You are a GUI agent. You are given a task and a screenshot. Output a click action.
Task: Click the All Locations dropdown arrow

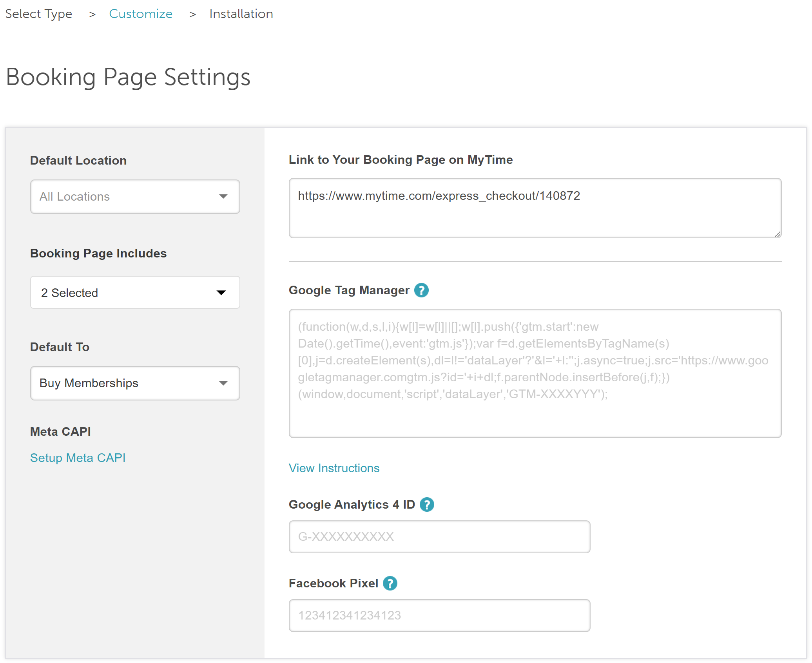pos(223,197)
